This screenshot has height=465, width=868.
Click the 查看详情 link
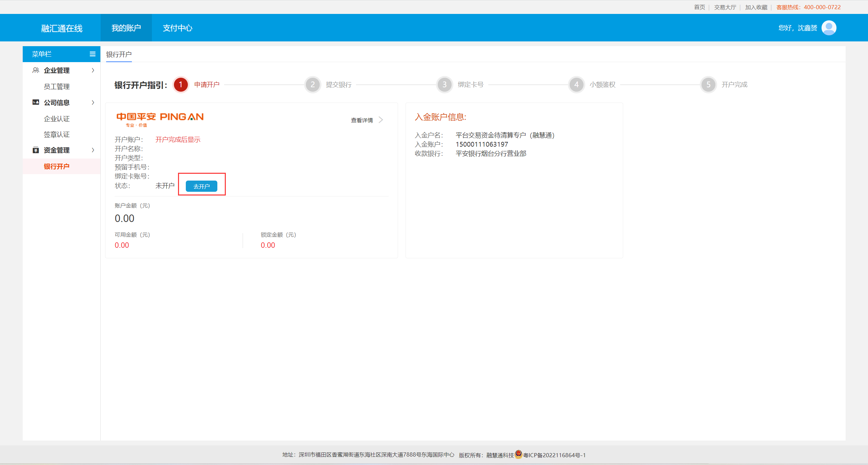pos(362,120)
